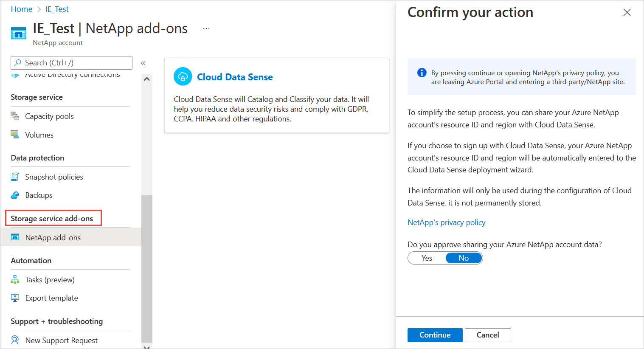Select Yes to approve data sharing
Viewport: 644px width, 349px height.
tap(427, 258)
